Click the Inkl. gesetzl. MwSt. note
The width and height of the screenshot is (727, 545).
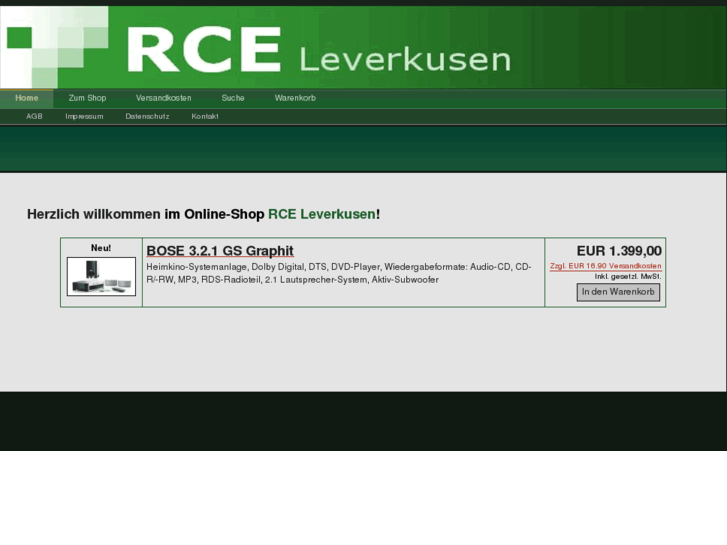pos(628,277)
